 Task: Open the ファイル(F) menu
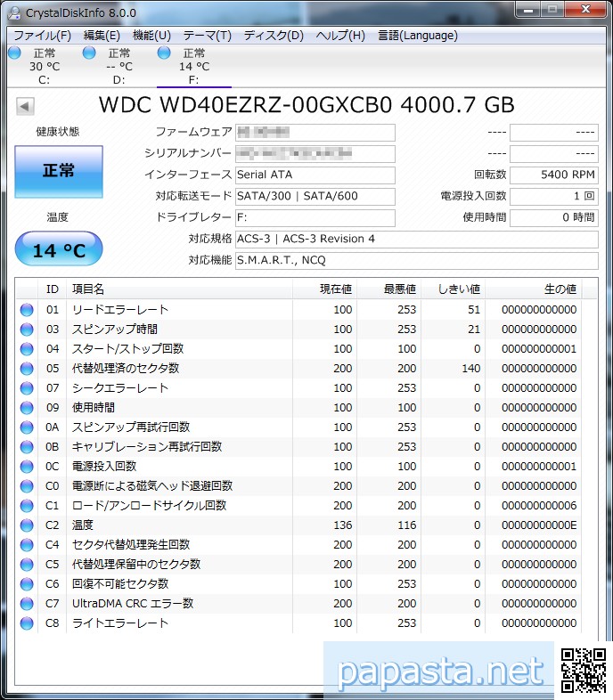[42, 36]
